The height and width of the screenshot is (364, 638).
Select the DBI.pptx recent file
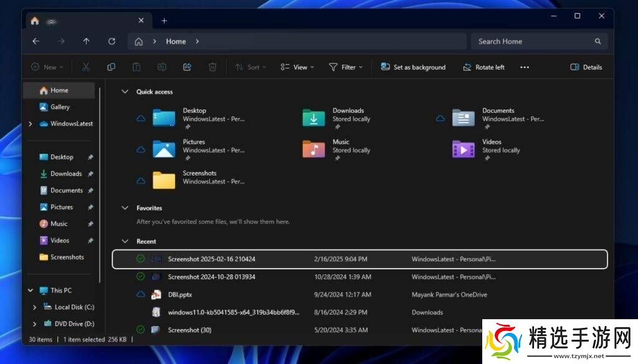click(181, 294)
